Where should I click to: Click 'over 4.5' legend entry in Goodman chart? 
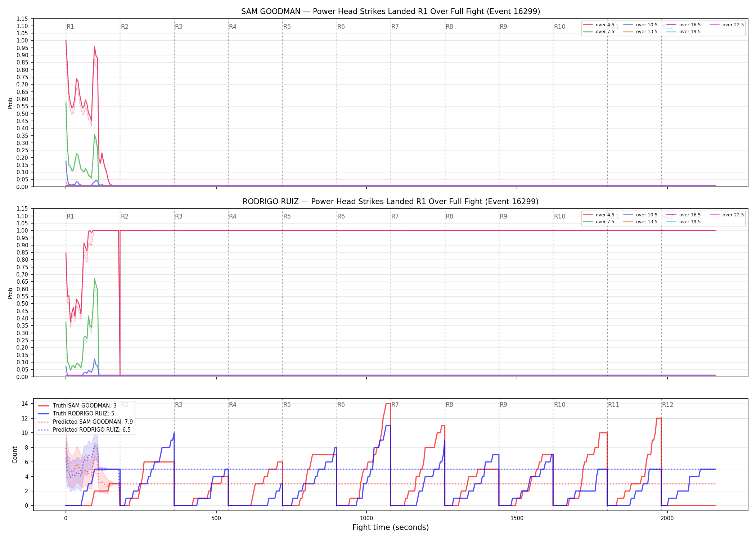pyautogui.click(x=599, y=25)
